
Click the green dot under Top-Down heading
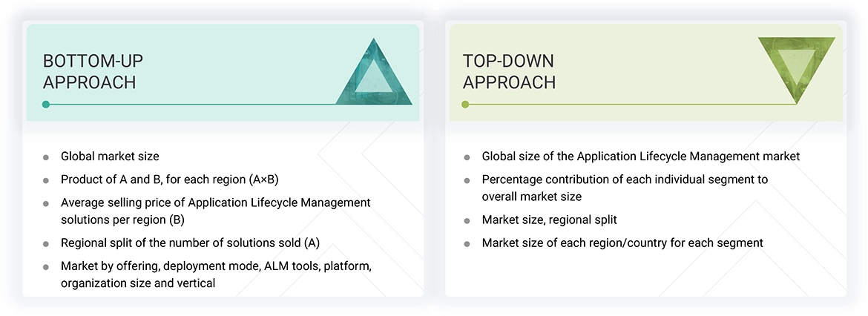click(465, 105)
